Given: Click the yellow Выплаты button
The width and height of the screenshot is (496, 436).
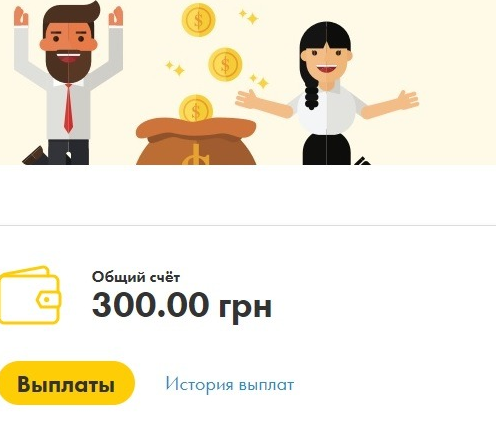Looking at the screenshot, I should (67, 383).
